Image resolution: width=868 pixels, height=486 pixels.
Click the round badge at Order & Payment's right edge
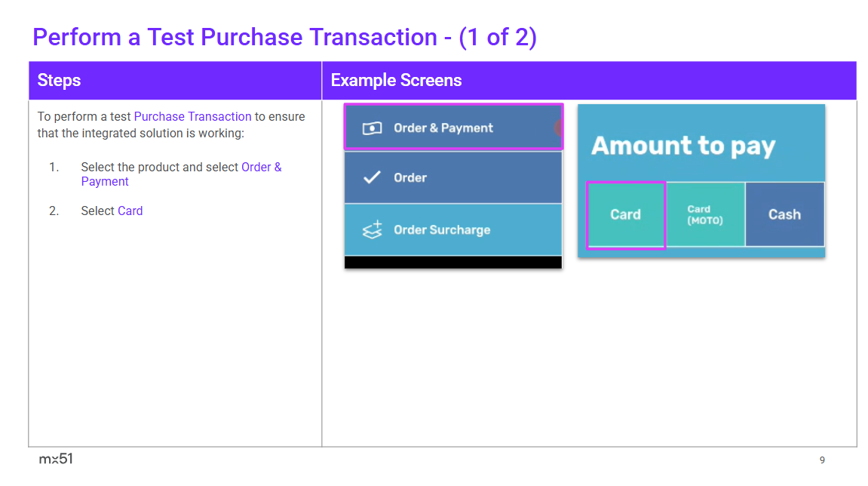tap(558, 128)
